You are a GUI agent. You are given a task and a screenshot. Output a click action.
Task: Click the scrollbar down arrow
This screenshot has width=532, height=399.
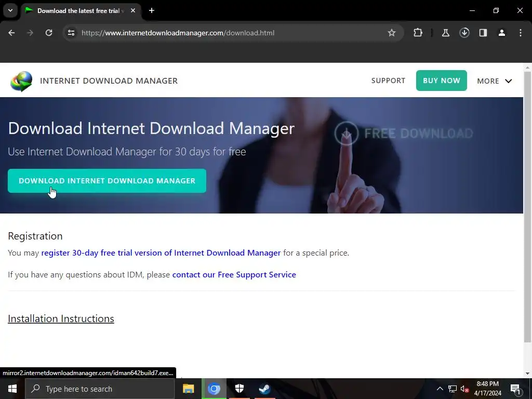pyautogui.click(x=527, y=374)
